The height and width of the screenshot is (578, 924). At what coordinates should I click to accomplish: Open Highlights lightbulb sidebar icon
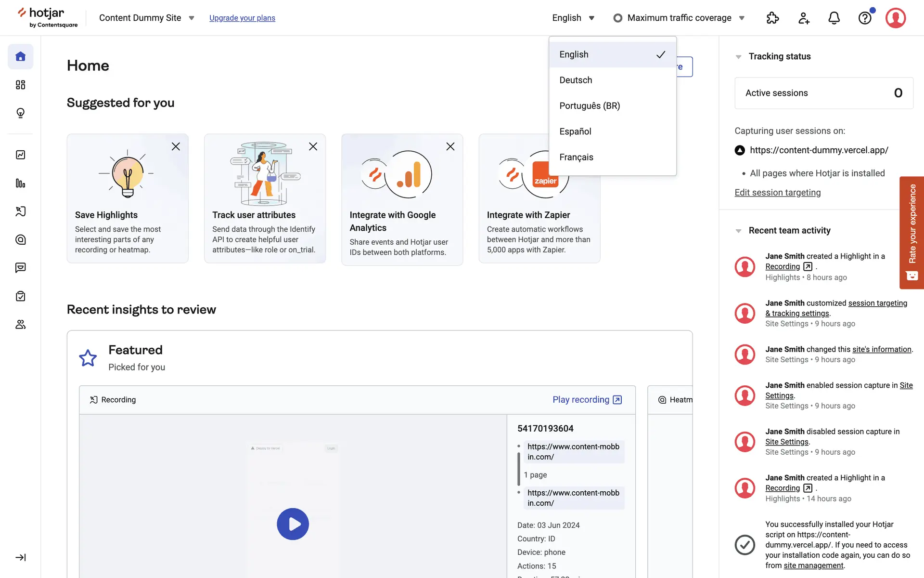coord(20,113)
